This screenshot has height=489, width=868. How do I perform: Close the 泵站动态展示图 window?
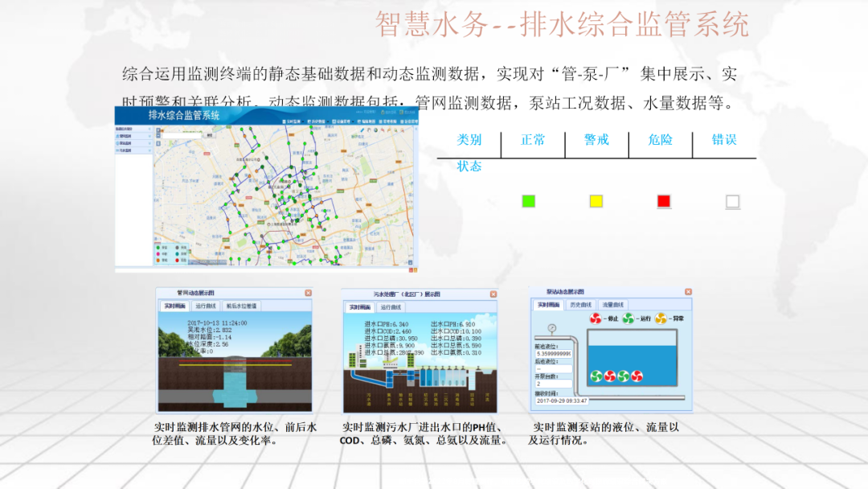point(688,291)
